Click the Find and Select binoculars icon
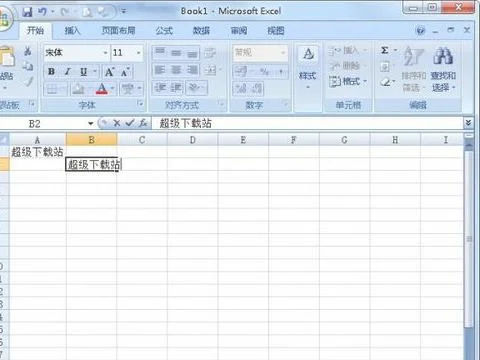Screen dimensions: 480x360 [443, 55]
